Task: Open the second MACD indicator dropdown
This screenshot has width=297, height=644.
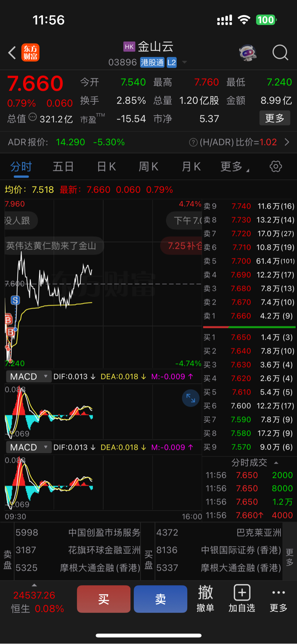Action: 29,447
